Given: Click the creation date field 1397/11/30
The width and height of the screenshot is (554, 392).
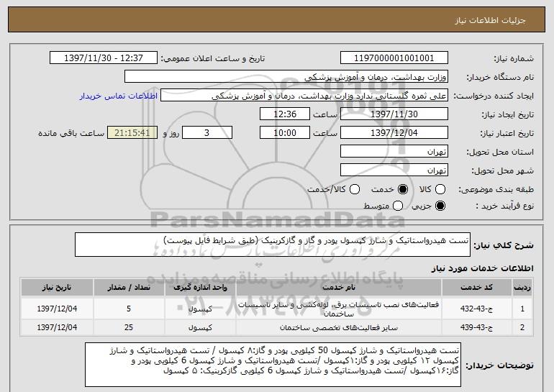Looking at the screenshot, I should (394, 114).
